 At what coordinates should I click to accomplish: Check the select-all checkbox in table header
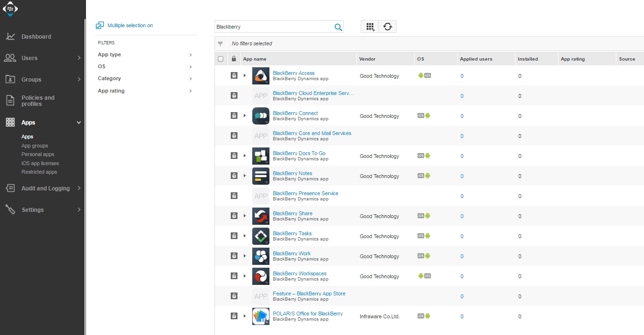click(x=221, y=59)
